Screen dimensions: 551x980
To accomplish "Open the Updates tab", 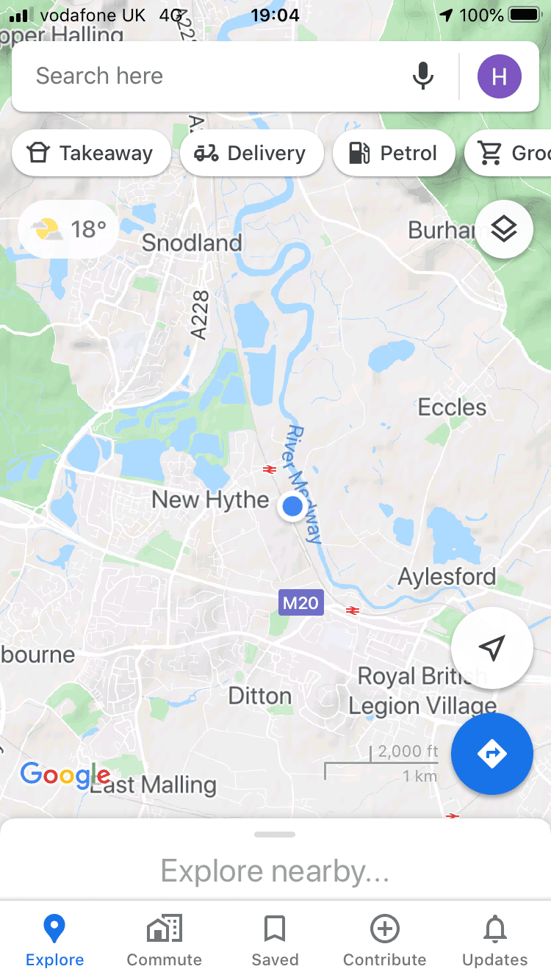I will (495, 940).
